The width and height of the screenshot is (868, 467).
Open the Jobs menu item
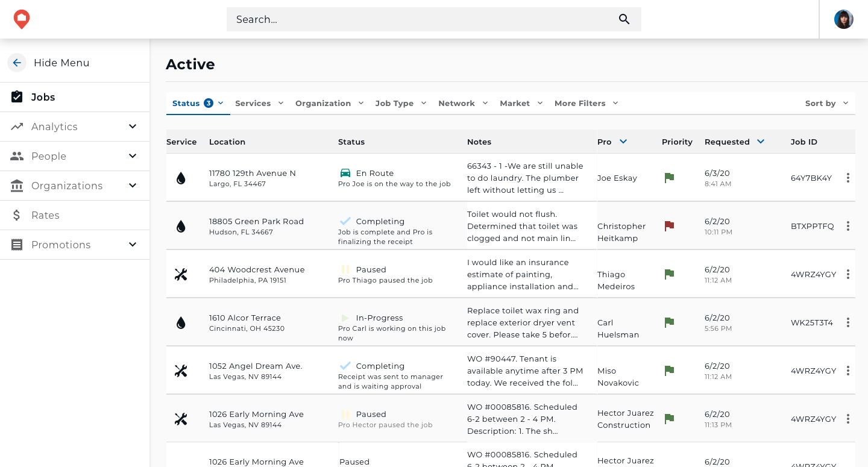(x=43, y=97)
